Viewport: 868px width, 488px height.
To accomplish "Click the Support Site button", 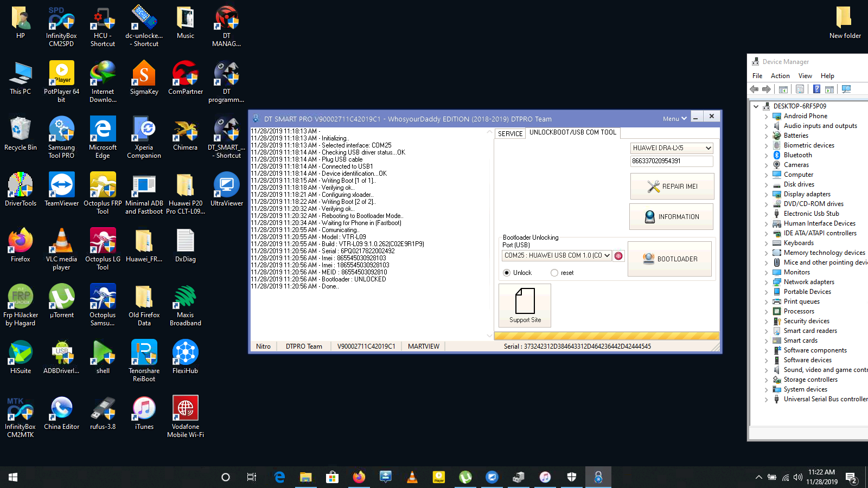I will 525,306.
